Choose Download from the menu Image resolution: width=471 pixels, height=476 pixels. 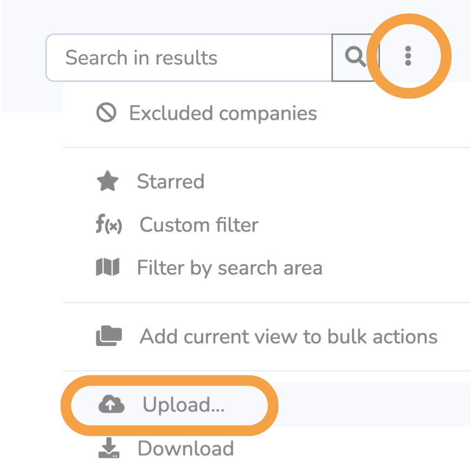(x=186, y=448)
